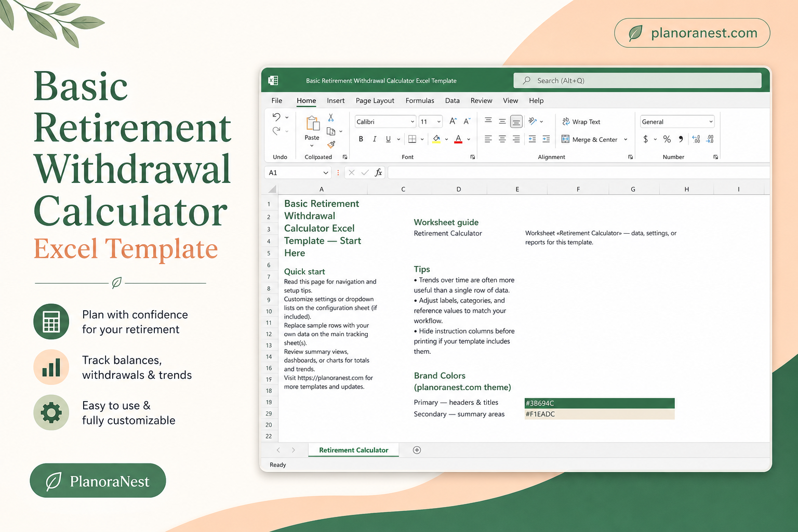The image size is (798, 532).
Task: Switch to the Formulas tab
Action: coord(420,101)
